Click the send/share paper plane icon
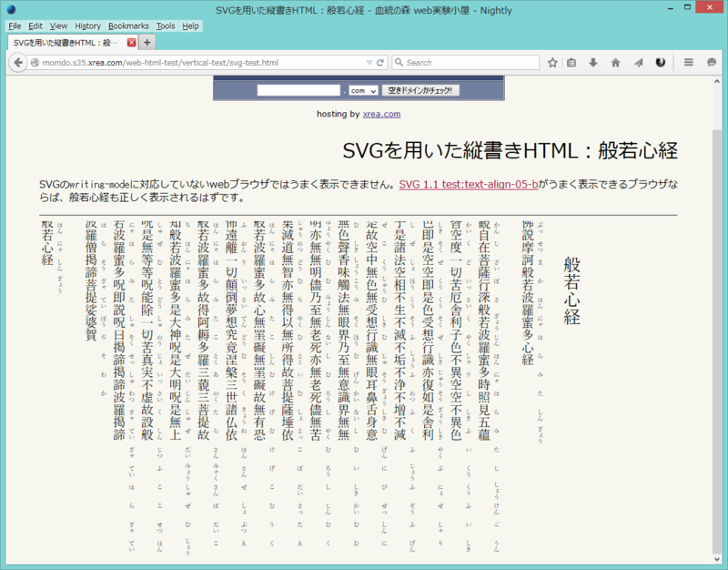The image size is (728, 570). (639, 63)
